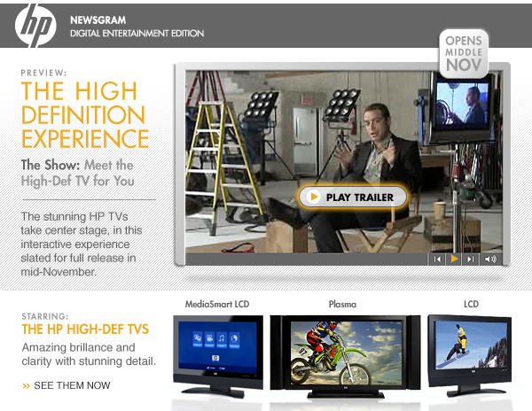The width and height of the screenshot is (532, 411).
Task: Mute the trailer with speaker icon
Action: [x=490, y=260]
